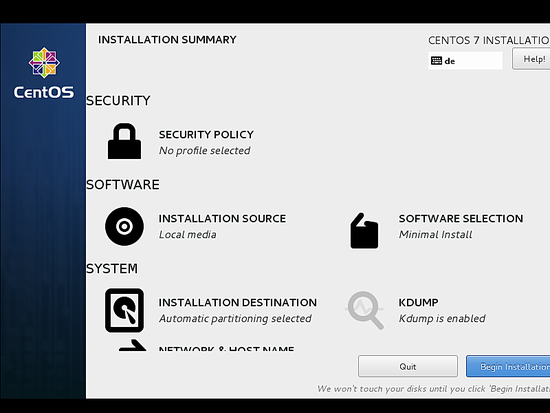Click the hard drive icon for Installation Destination
This screenshot has width=550, height=413.
(124, 310)
